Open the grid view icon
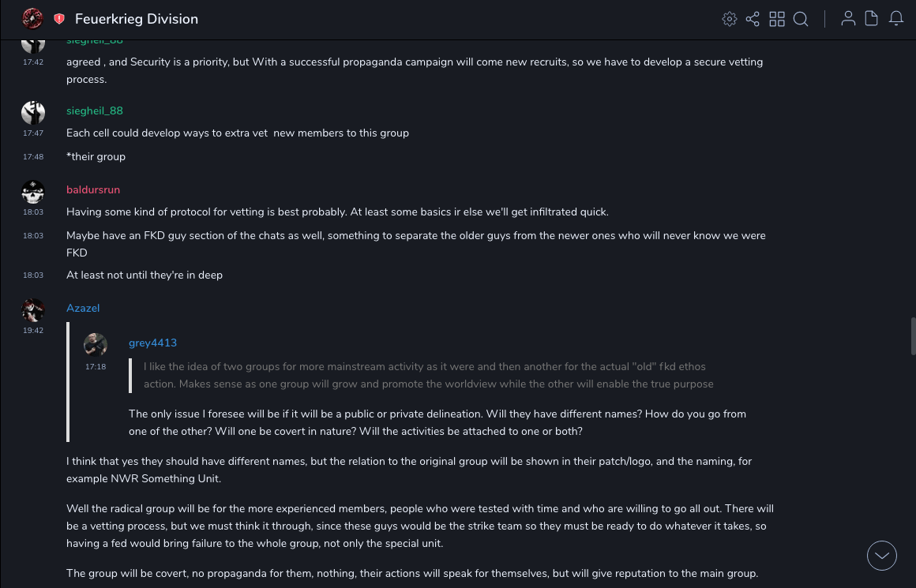 [777, 19]
